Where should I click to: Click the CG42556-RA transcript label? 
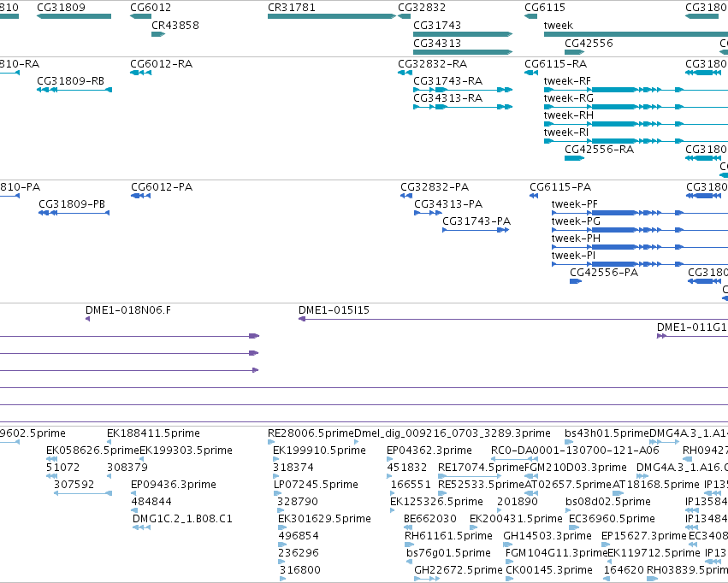(x=599, y=150)
